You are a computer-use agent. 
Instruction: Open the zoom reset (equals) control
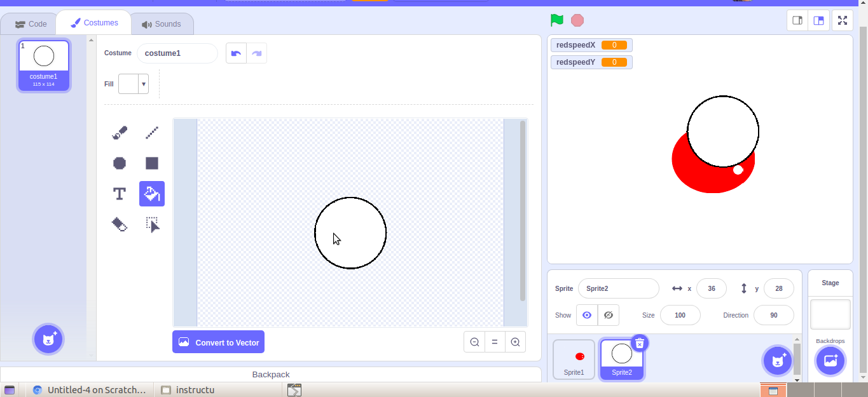(495, 342)
